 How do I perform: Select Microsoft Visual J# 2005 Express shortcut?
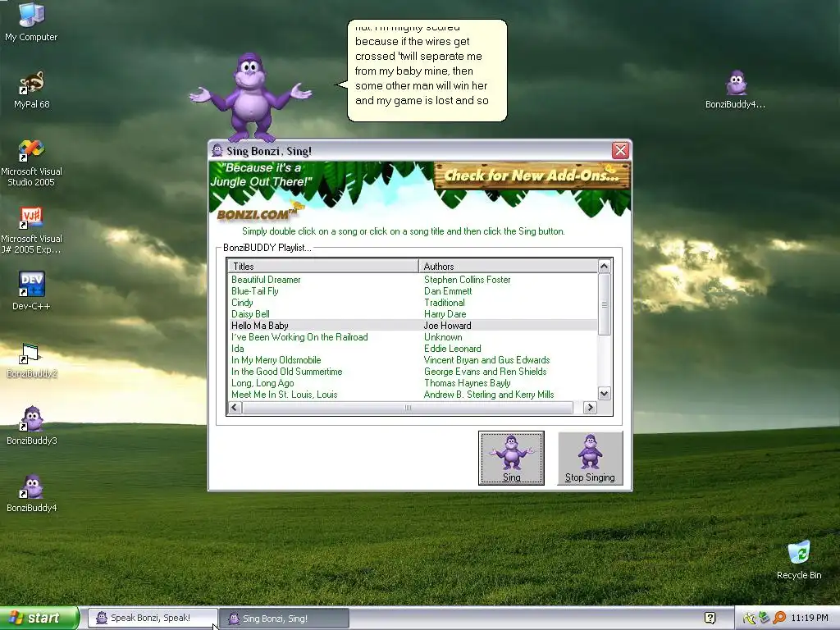(31, 230)
